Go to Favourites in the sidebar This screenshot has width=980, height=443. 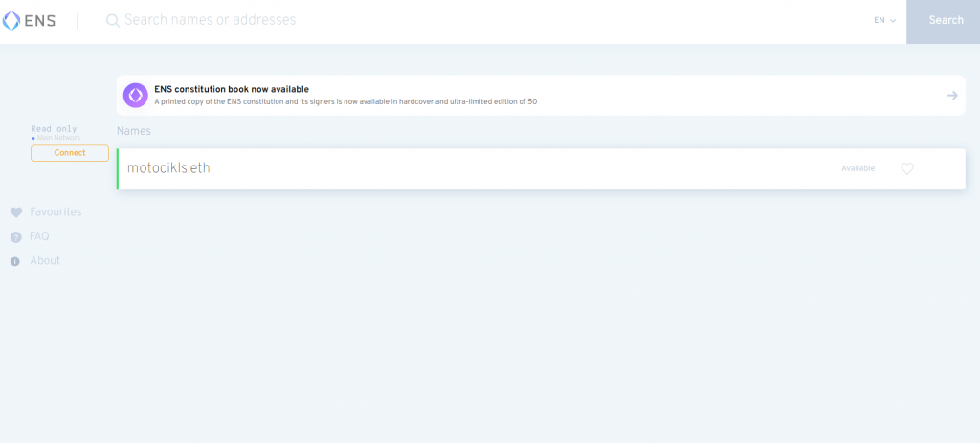[x=56, y=212]
